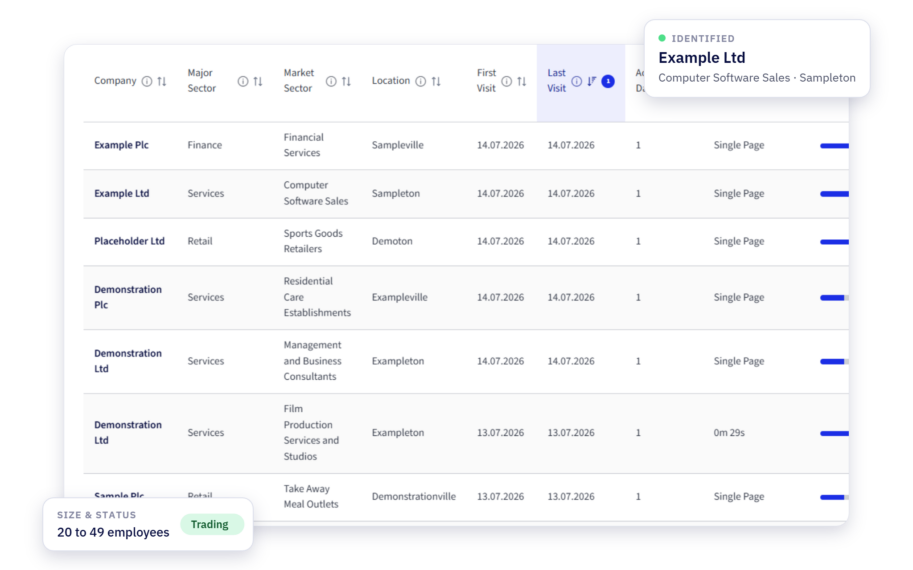Click the info icon beside Market Sector
This screenshot has width=913, height=570.
[331, 82]
